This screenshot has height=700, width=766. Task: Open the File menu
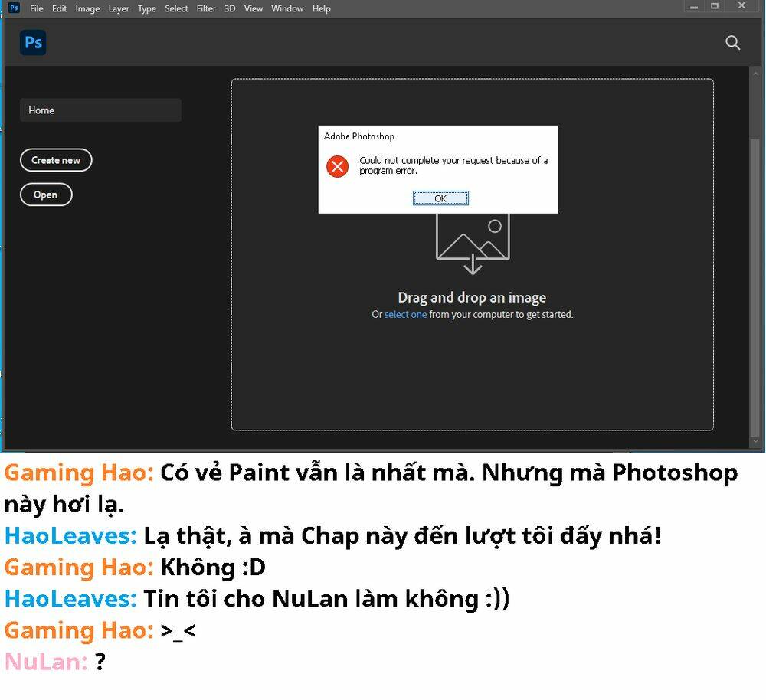tap(36, 9)
